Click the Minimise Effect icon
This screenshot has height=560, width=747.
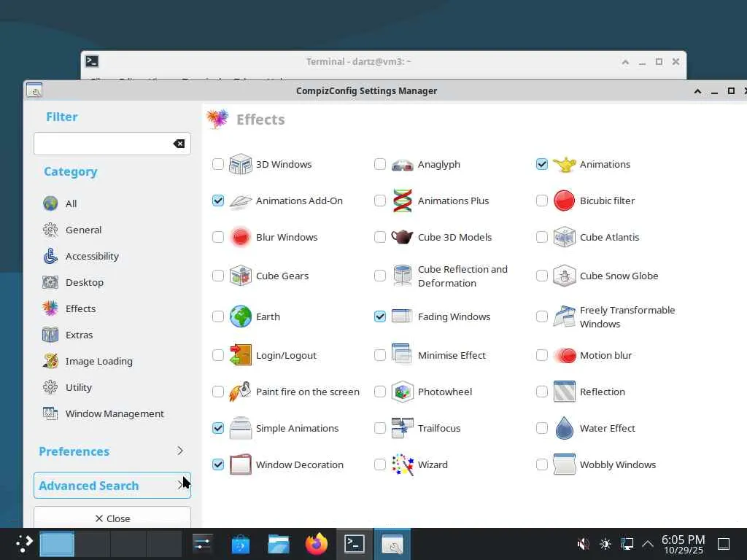(x=402, y=355)
